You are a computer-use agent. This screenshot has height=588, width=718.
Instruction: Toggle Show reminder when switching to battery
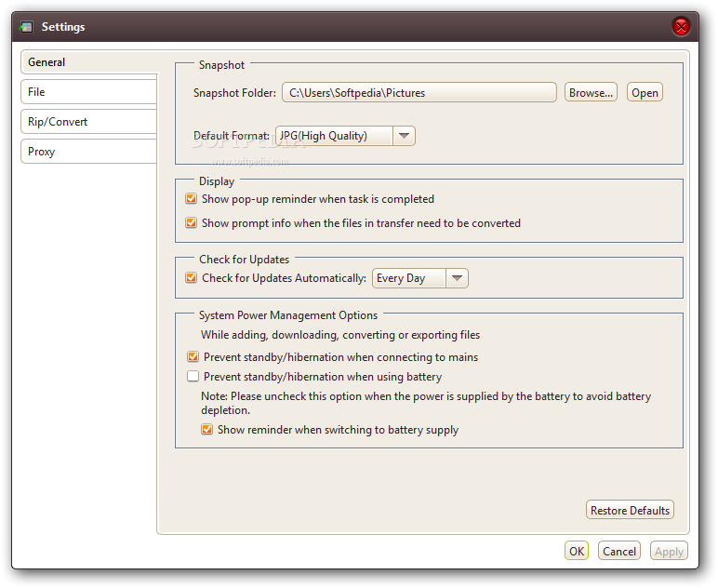pyautogui.click(x=207, y=430)
